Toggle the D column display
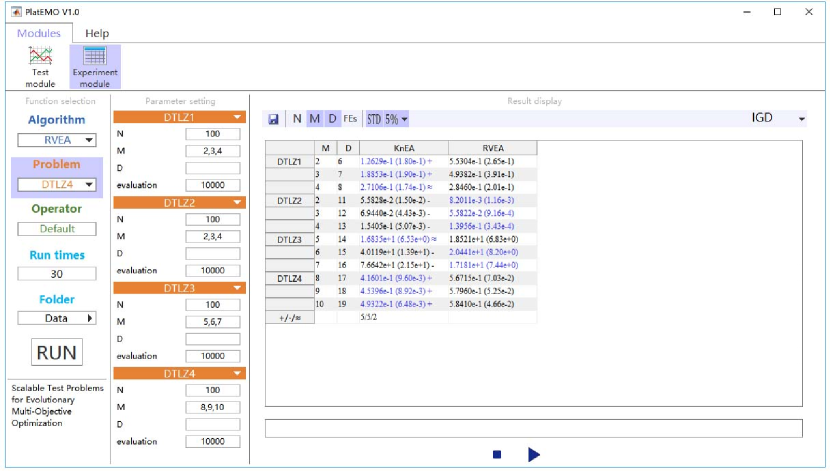 [x=332, y=119]
